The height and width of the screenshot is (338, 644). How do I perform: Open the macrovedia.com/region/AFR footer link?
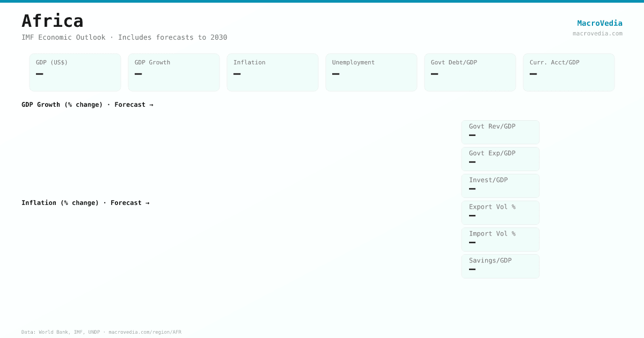[x=145, y=332]
